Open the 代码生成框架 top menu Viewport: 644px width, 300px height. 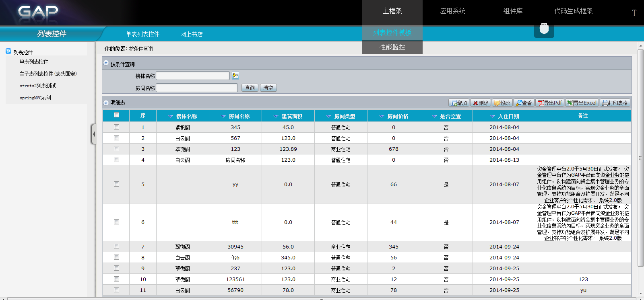(574, 11)
